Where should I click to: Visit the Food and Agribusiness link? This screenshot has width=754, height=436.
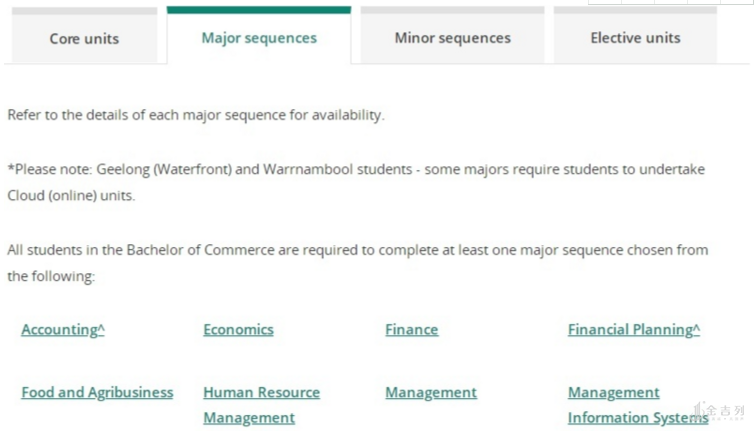pos(97,393)
